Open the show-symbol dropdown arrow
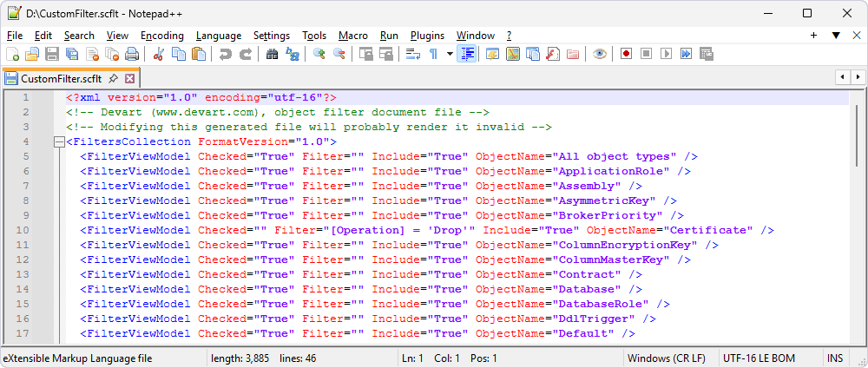The height and width of the screenshot is (368, 868). pyautogui.click(x=450, y=54)
